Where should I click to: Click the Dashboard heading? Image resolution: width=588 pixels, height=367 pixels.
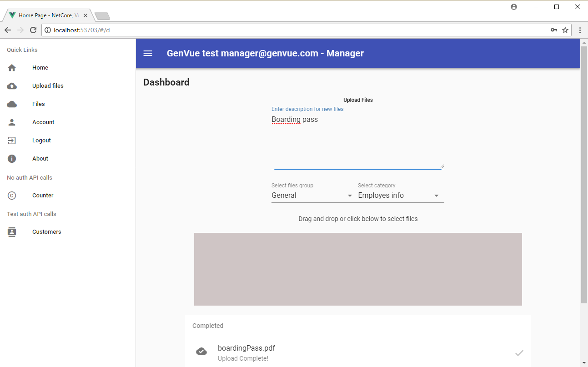166,82
